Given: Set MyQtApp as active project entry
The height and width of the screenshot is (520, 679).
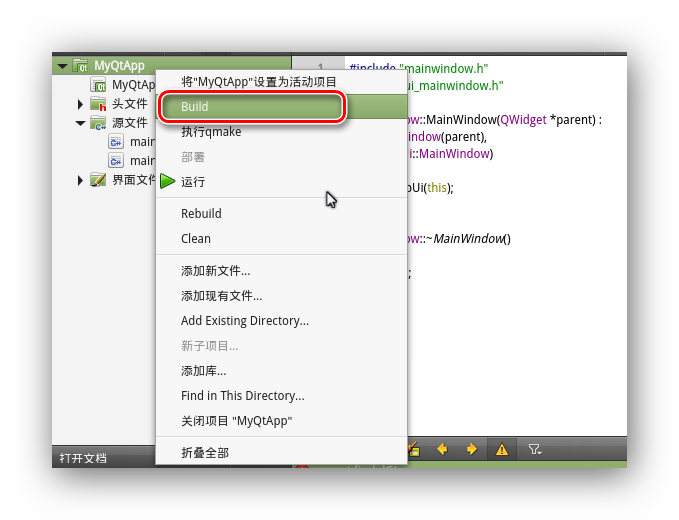Looking at the screenshot, I should coord(281,82).
